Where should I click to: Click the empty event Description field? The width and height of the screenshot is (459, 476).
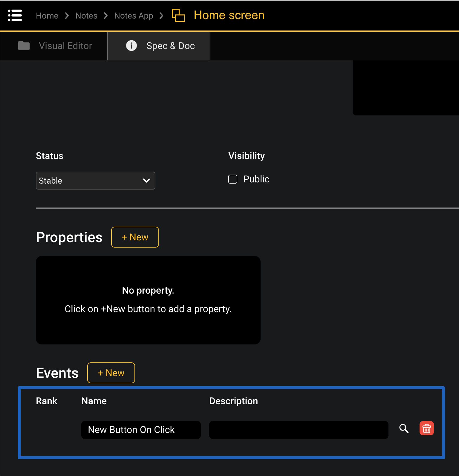point(299,430)
